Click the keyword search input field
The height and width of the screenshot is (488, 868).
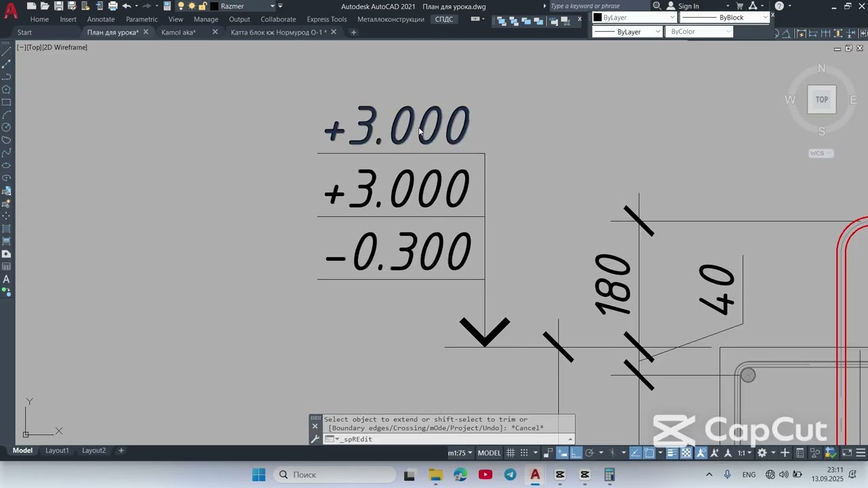coord(598,6)
